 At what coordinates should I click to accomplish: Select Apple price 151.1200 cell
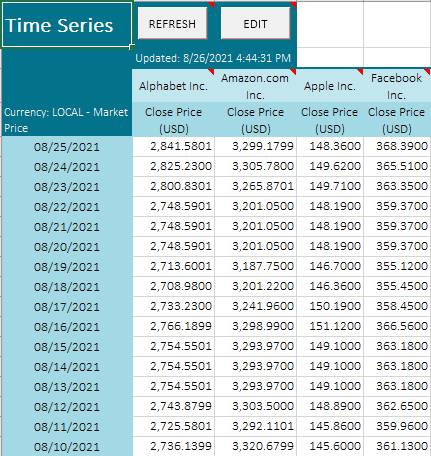330,326
